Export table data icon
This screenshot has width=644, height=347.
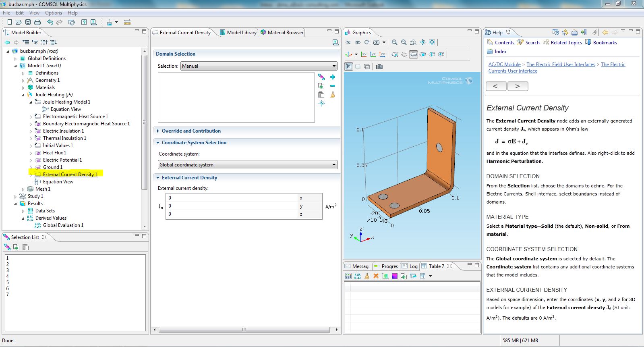click(x=413, y=276)
